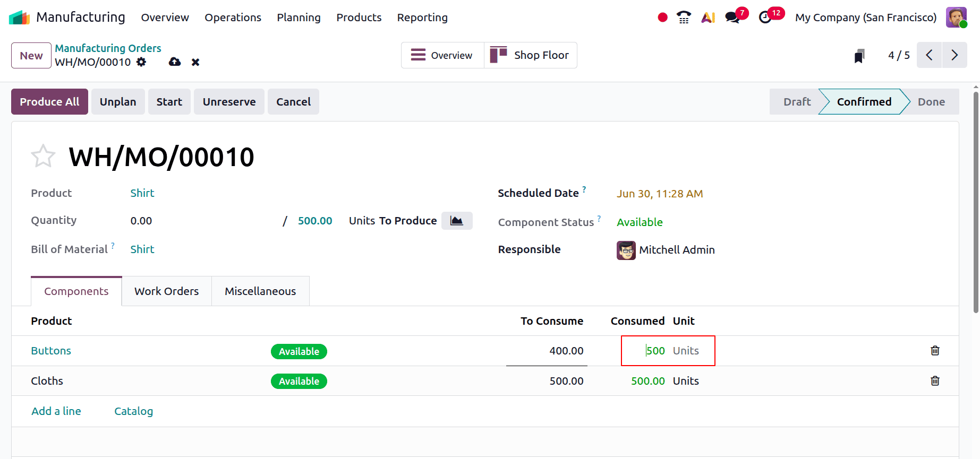Open the Shirt product link
This screenshot has height=459, width=980.
pyautogui.click(x=142, y=193)
